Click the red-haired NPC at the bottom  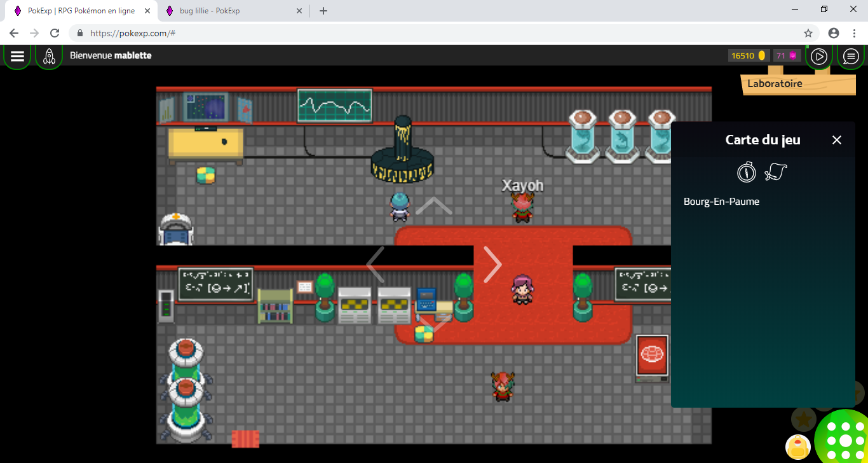tap(503, 387)
